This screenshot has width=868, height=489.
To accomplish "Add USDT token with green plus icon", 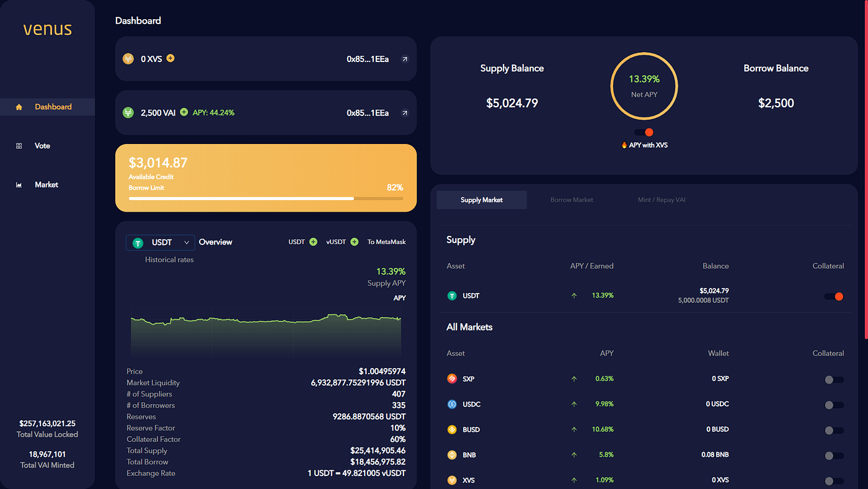I will (313, 242).
